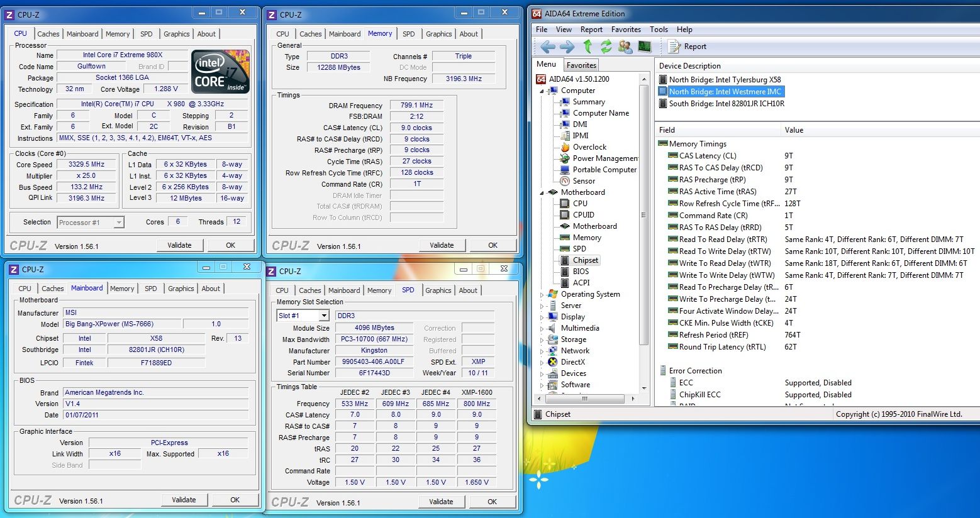Screen dimensions: 980x518
Task: Switch to the Favorites tab
Action: [x=581, y=65]
